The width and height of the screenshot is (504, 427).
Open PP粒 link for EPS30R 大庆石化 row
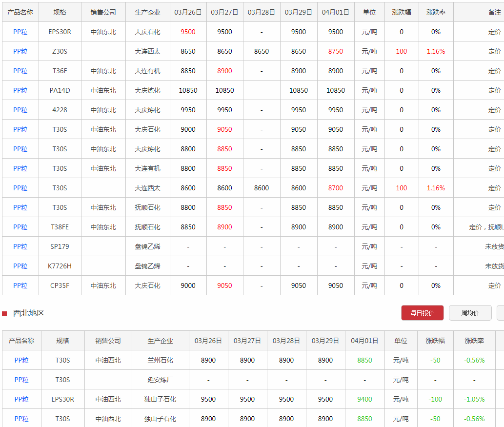click(x=20, y=32)
